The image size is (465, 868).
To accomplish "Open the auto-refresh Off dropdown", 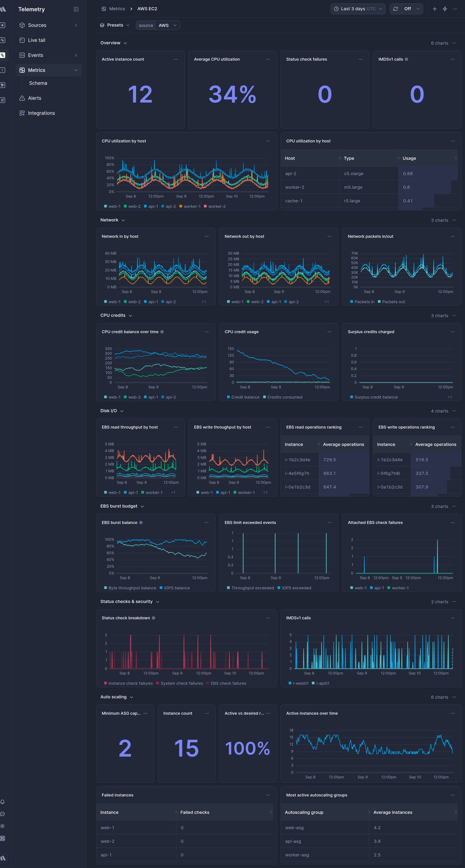I will [x=412, y=9].
